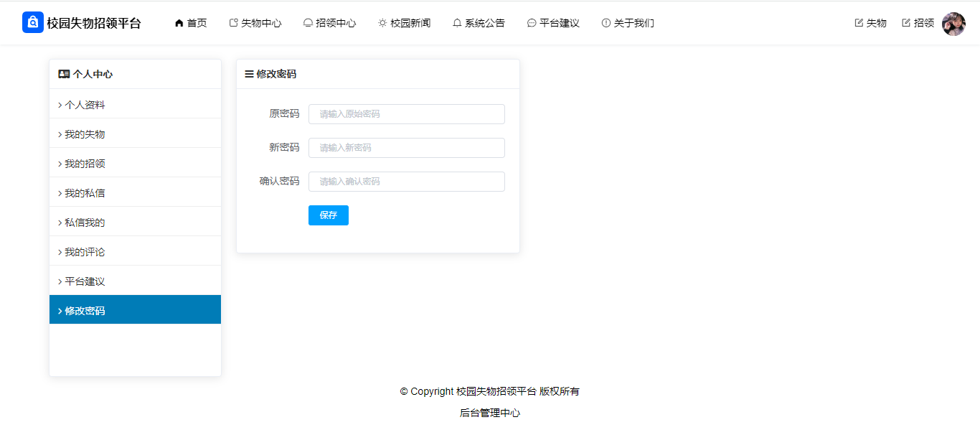980x435 pixels.
Task: Open the 后台管理中心 footer link
Action: pos(490,413)
